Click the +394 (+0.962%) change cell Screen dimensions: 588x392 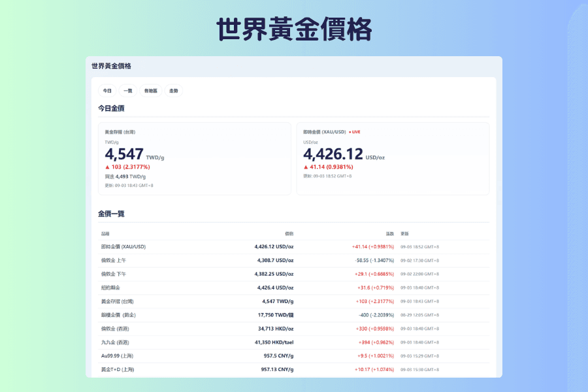click(x=376, y=342)
